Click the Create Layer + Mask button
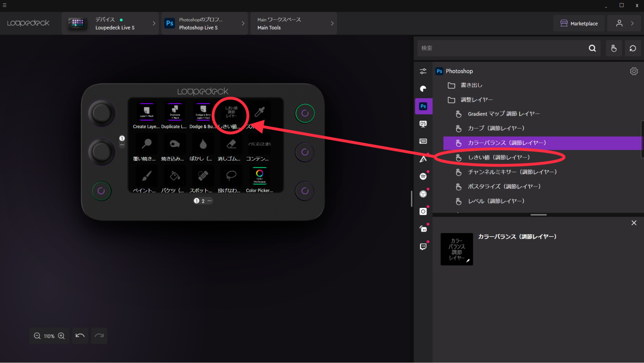The width and height of the screenshot is (644, 363). (147, 112)
